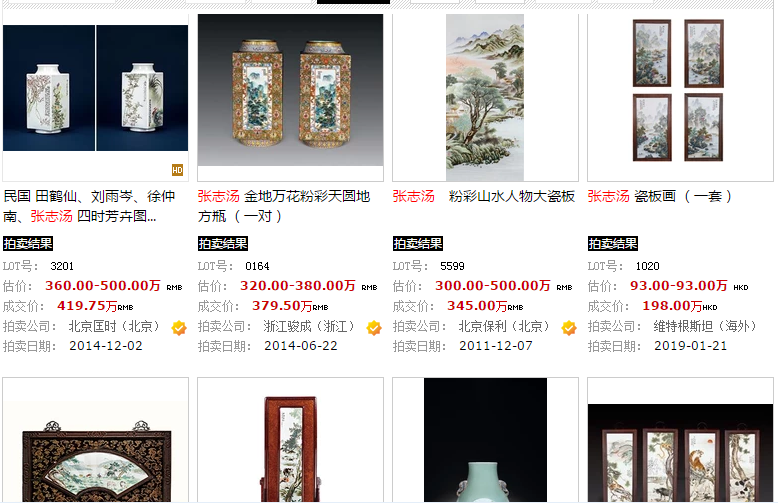
Task: Open the 粉彩山水人物大瓷板 landscape thumbnail
Action: coord(485,97)
